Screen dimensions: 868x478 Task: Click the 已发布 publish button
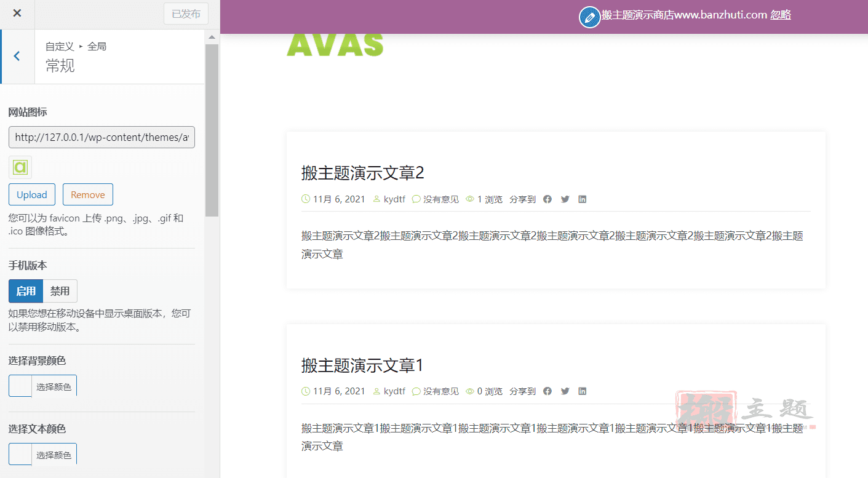(186, 14)
